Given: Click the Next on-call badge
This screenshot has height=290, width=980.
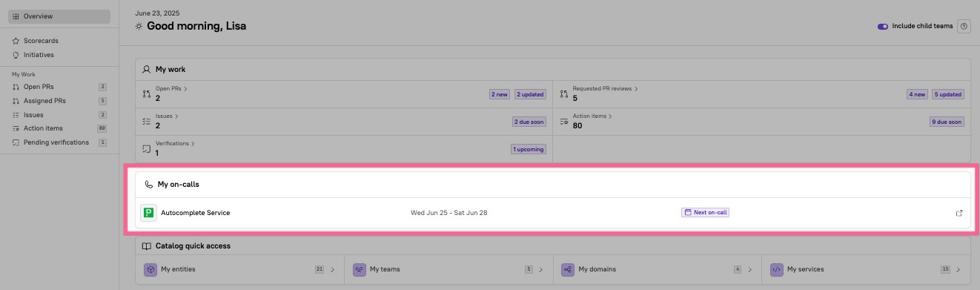Looking at the screenshot, I should (706, 213).
